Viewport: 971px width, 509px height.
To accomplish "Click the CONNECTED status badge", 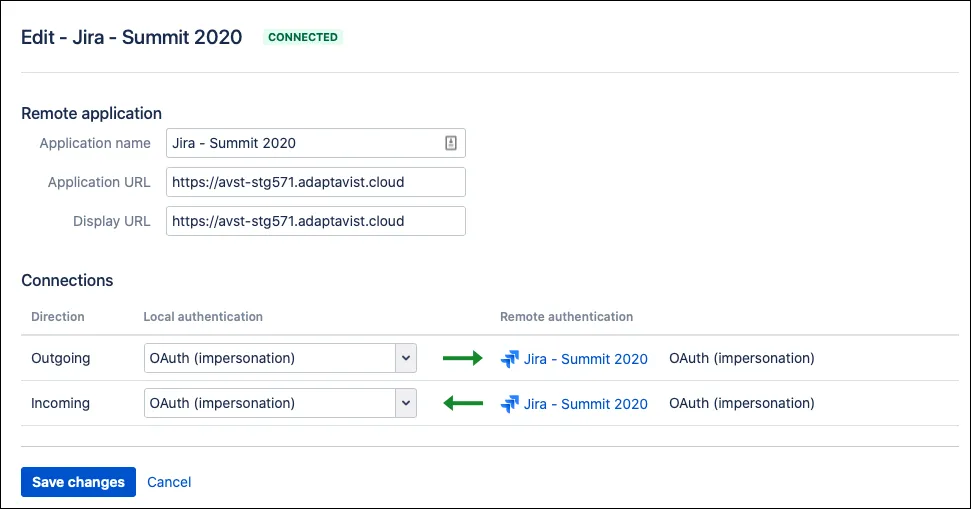I will pos(303,37).
